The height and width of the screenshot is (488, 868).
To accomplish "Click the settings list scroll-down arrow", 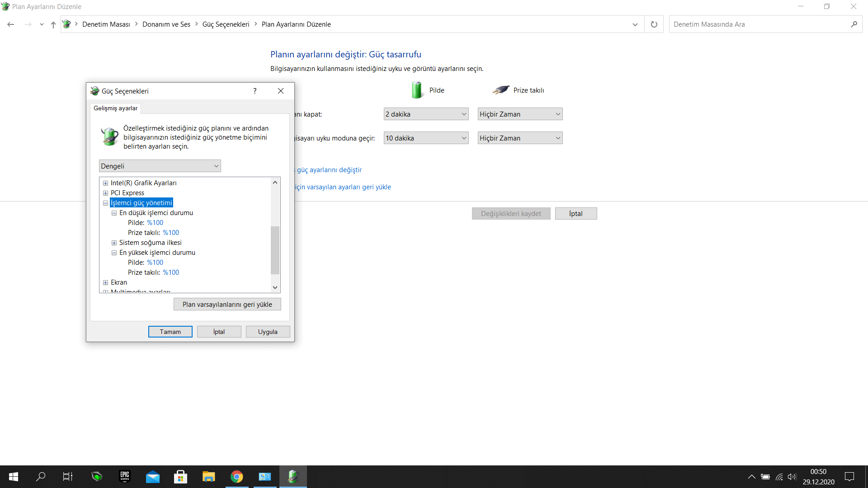I will coord(275,287).
